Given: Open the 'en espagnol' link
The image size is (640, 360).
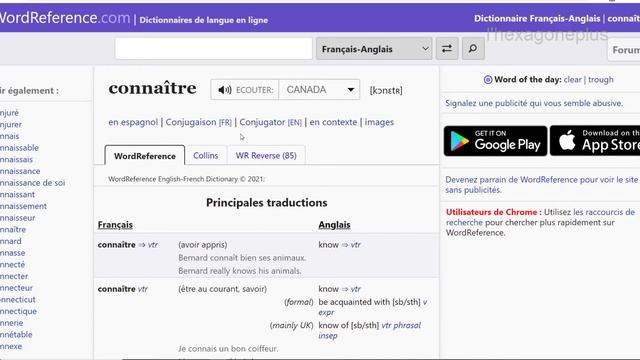Looking at the screenshot, I should pos(133,122).
